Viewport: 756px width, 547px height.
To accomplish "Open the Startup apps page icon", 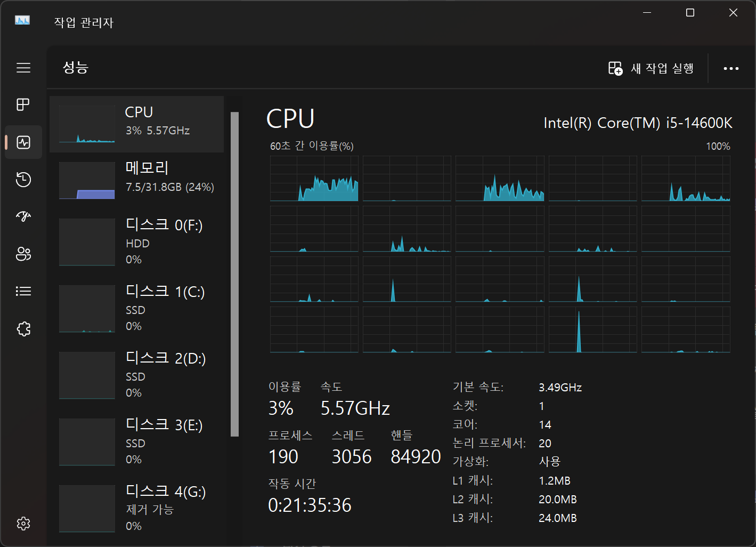I will 23,216.
